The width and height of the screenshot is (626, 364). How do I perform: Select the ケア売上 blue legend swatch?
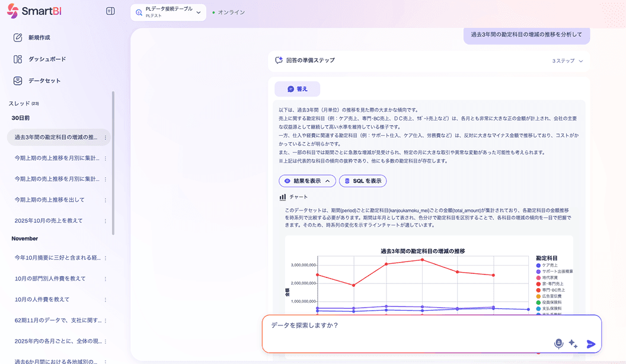[x=538, y=264]
